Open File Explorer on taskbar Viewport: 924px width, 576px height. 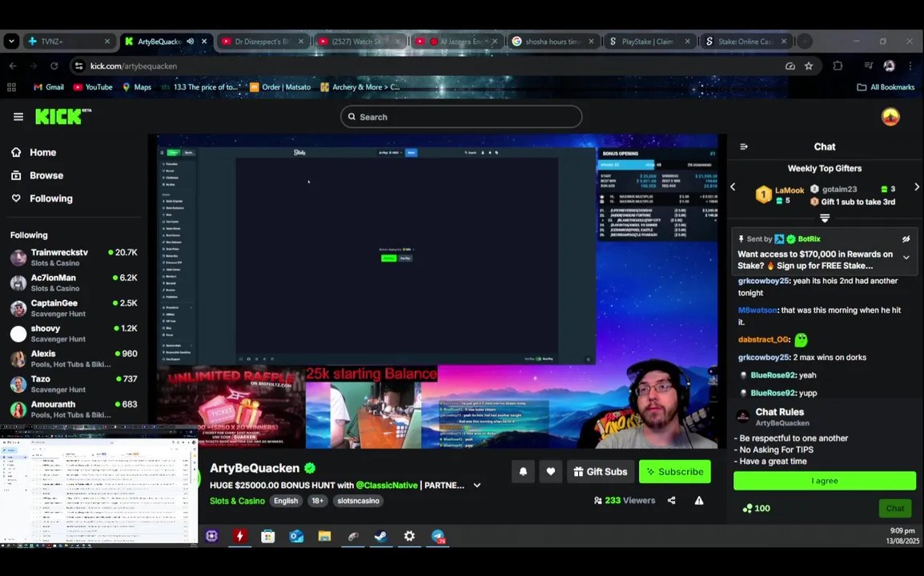point(324,536)
